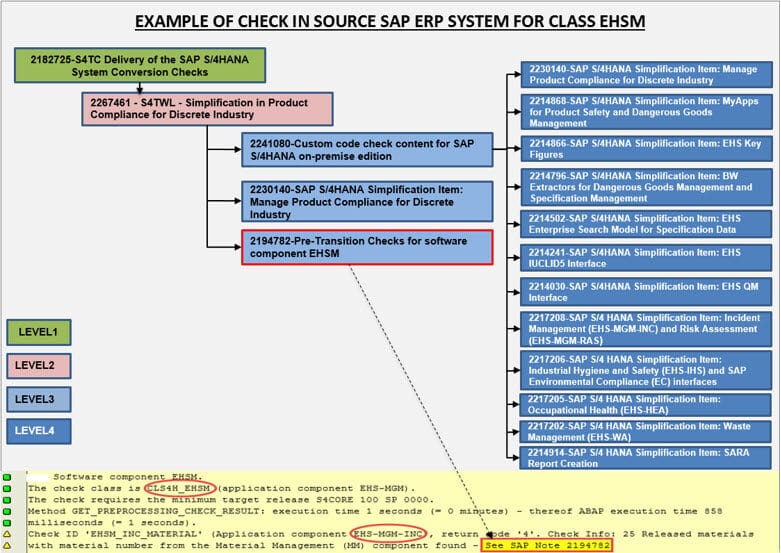The width and height of the screenshot is (781, 553).
Task: Open the 'See SAP Note 2194782' link
Action: (x=545, y=547)
